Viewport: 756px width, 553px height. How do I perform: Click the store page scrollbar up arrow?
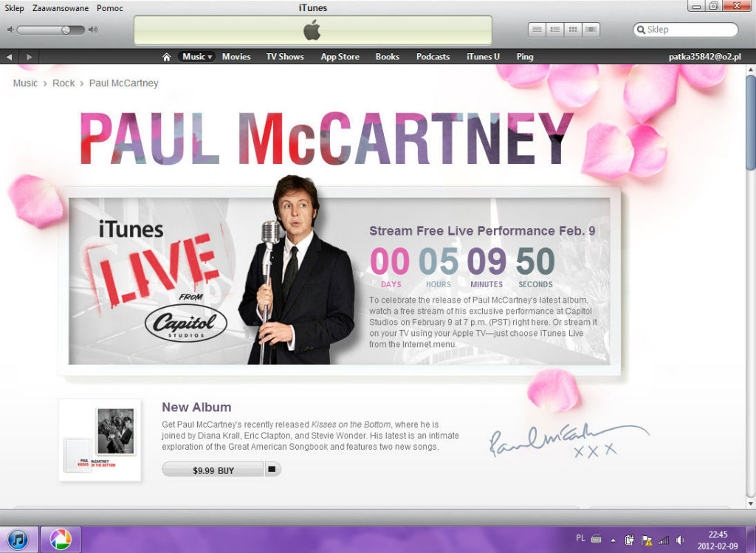coord(750,69)
